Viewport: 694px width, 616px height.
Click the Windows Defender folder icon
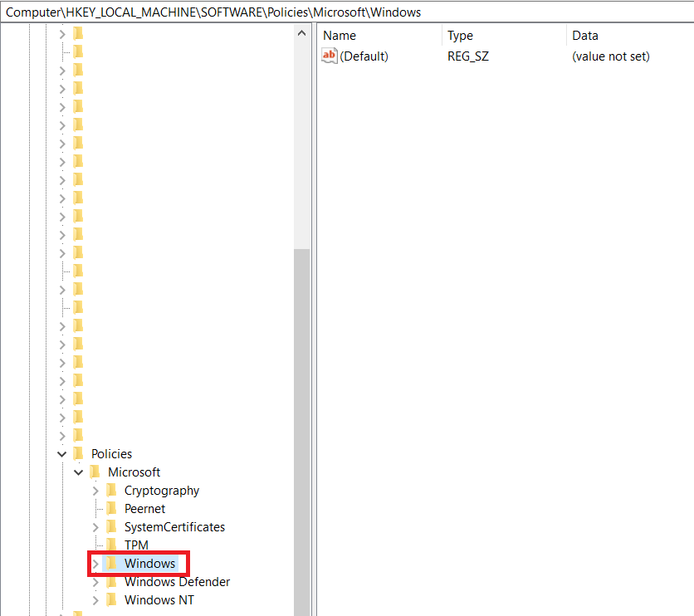112,581
